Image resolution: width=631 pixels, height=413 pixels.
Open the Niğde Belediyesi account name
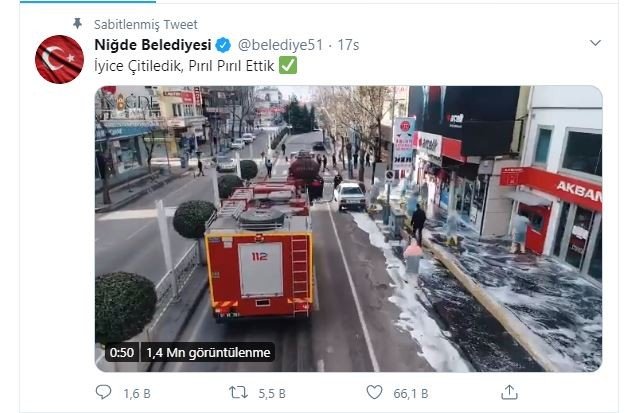pos(153,45)
